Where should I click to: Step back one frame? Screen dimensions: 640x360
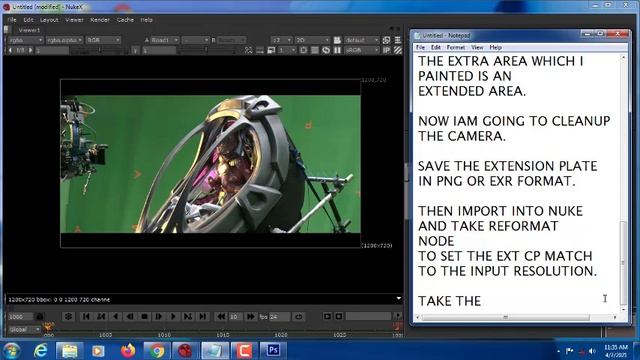coord(130,316)
